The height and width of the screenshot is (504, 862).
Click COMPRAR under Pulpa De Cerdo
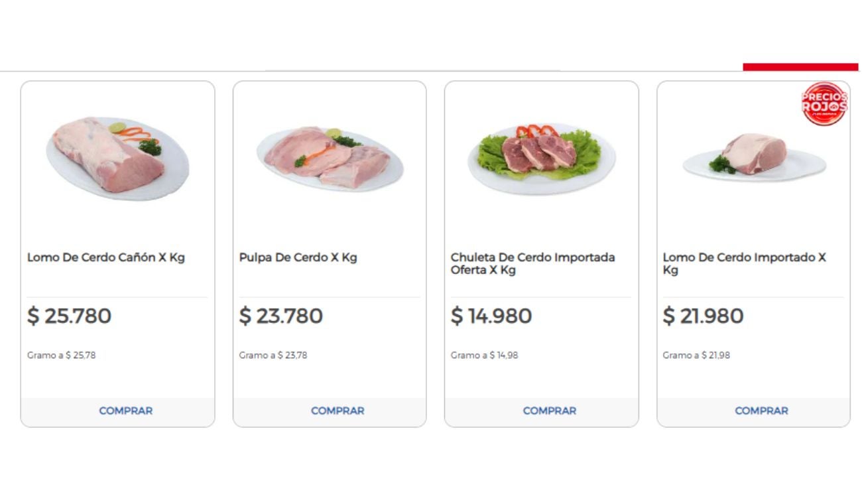(x=338, y=410)
